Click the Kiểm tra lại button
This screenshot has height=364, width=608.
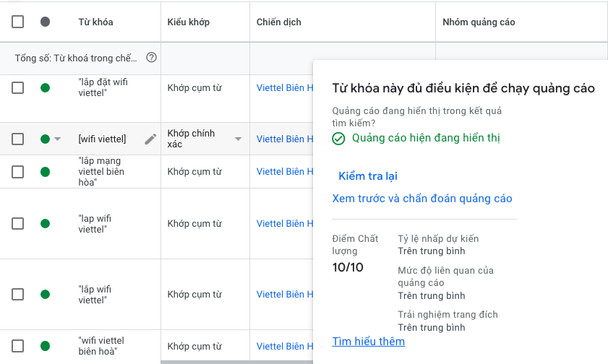pos(368,176)
